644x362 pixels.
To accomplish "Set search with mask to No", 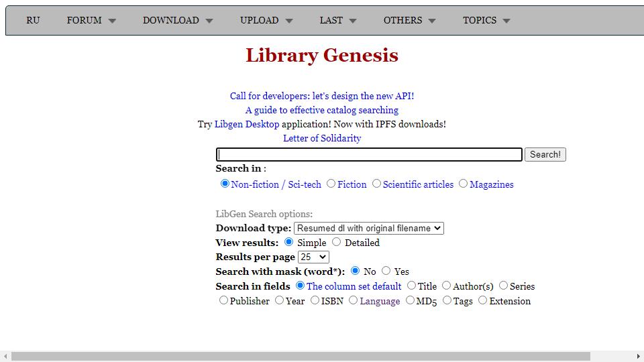I will click(x=356, y=270).
